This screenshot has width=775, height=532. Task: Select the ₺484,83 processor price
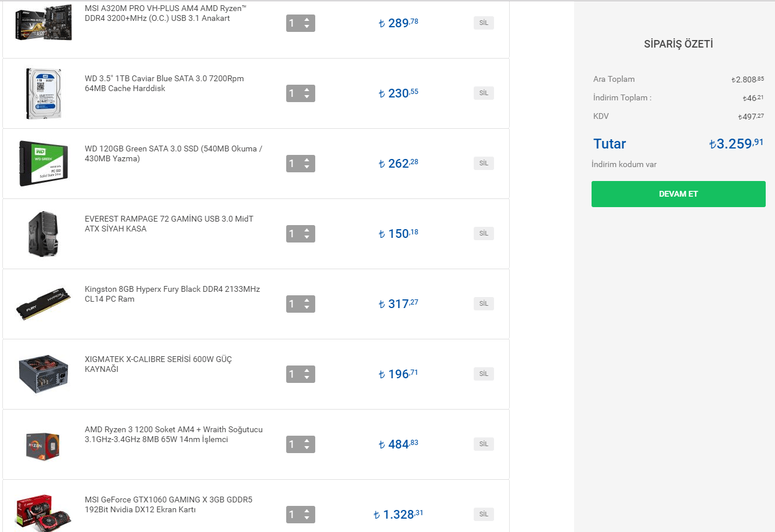tap(398, 444)
